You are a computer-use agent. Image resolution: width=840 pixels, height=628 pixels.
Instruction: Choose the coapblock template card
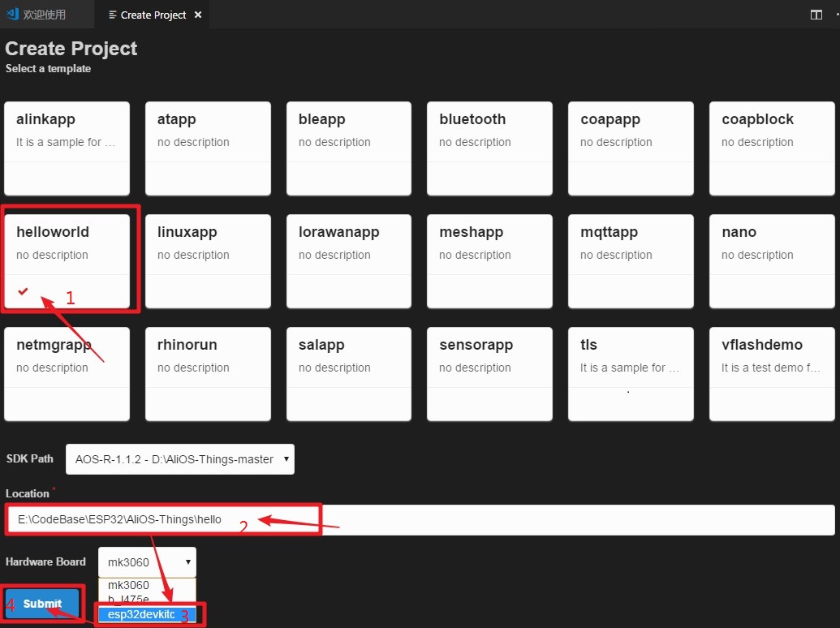click(x=772, y=148)
